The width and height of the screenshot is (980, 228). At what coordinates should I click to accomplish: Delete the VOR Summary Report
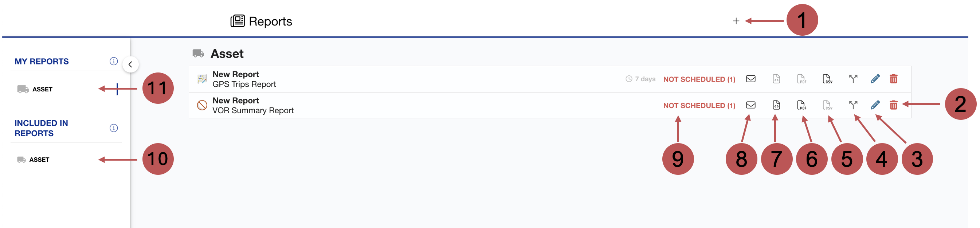tap(893, 105)
